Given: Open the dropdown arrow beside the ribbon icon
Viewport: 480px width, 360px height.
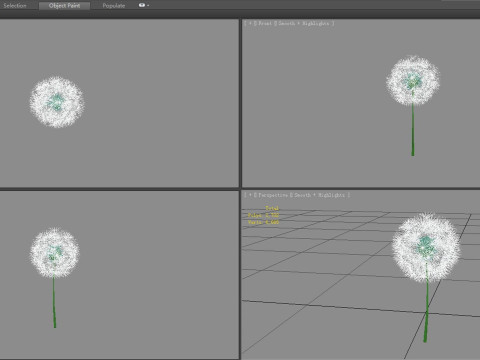Looking at the screenshot, I should click(x=148, y=6).
